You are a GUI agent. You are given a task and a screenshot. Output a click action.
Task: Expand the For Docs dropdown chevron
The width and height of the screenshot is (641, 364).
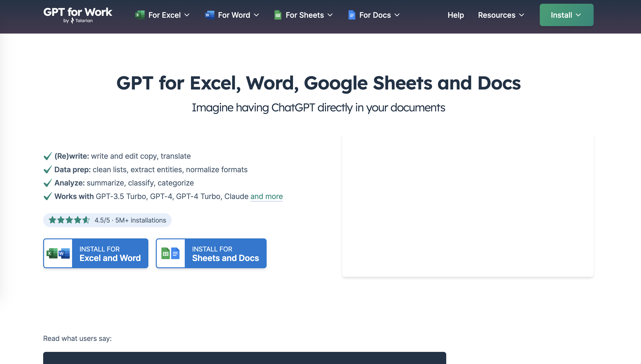[x=397, y=15]
